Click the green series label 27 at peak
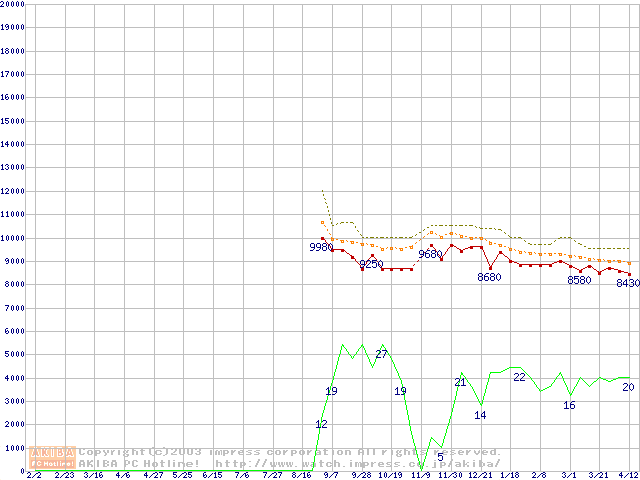Viewport: 640px width, 480px height. tap(381, 354)
